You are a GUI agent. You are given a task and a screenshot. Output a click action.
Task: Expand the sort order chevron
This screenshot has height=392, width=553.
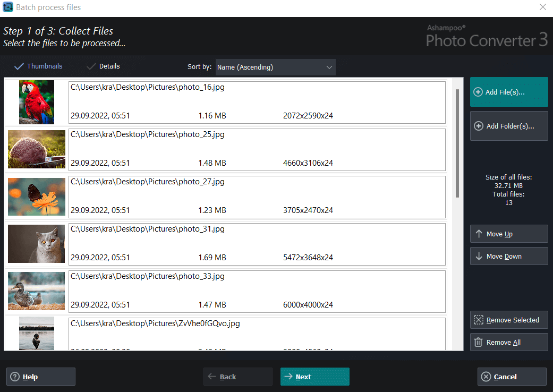point(328,67)
